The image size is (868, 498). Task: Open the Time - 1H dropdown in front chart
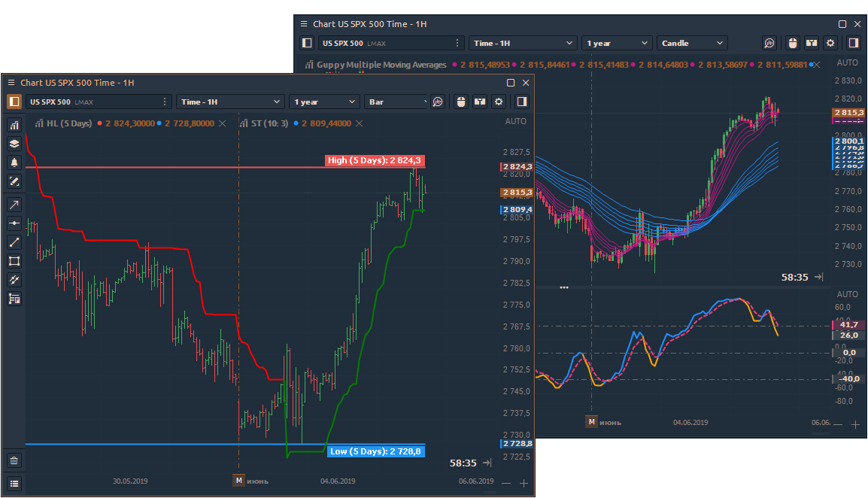(x=229, y=102)
